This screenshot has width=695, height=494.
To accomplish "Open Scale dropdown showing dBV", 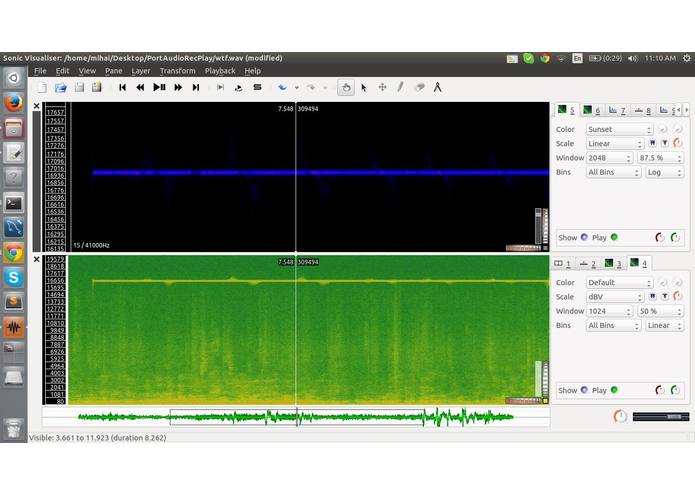I will click(x=615, y=297).
